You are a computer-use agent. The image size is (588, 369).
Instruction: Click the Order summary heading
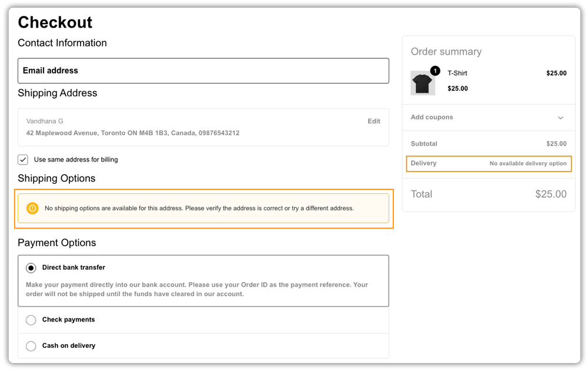pyautogui.click(x=446, y=52)
